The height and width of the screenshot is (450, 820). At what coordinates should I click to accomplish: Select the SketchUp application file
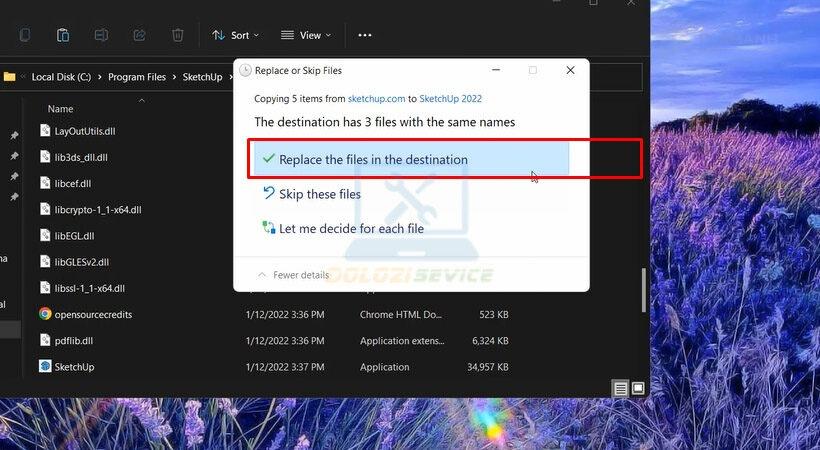74,367
